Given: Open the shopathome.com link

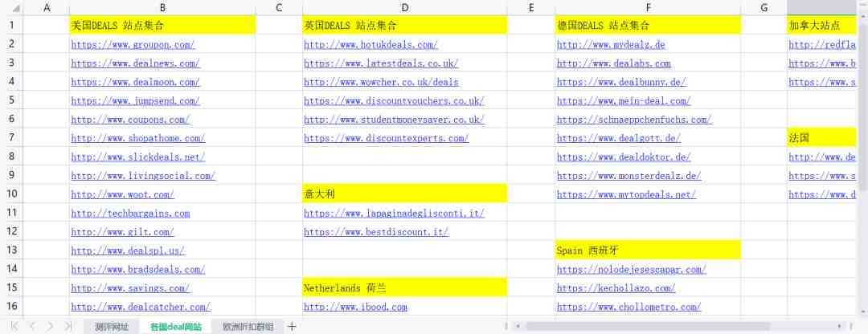Looking at the screenshot, I should (x=138, y=138).
